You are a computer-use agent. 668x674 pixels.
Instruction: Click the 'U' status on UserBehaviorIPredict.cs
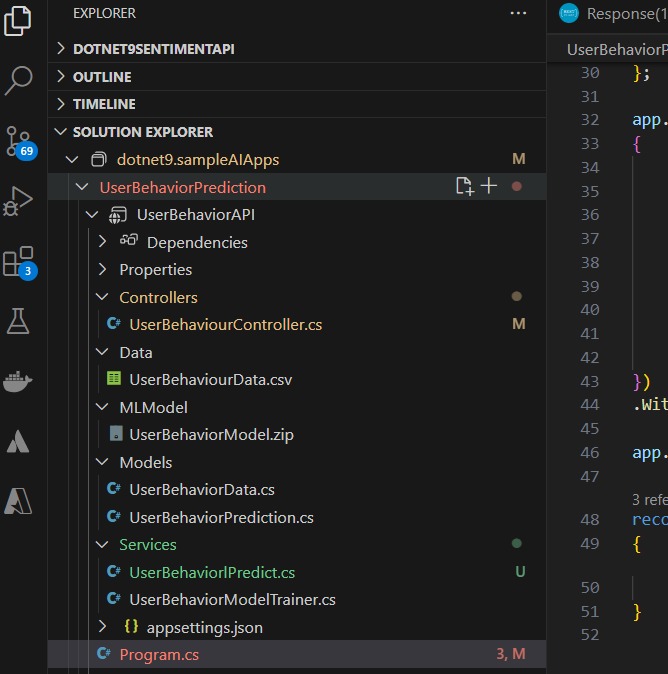pos(520,571)
